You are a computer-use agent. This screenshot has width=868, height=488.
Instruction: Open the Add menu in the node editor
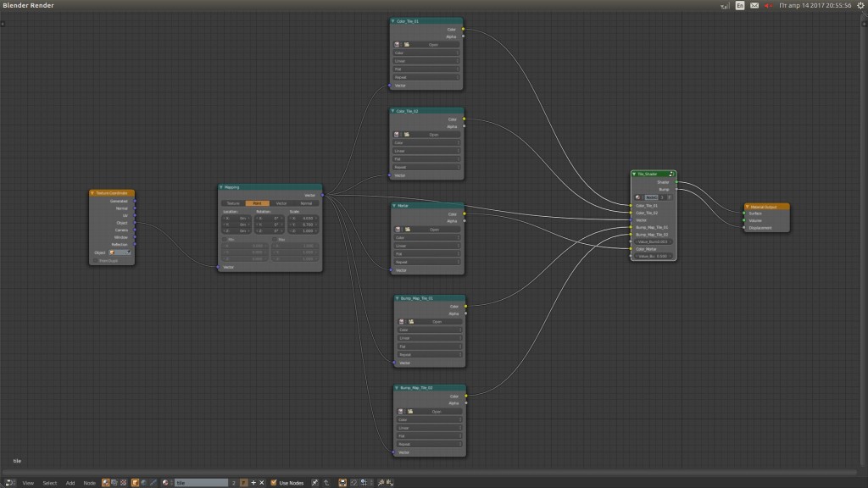(72, 481)
